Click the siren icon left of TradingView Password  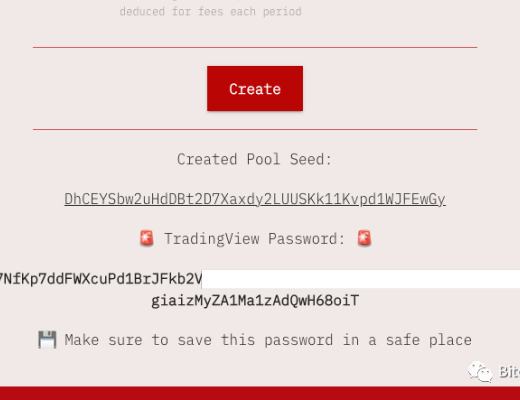(147, 238)
